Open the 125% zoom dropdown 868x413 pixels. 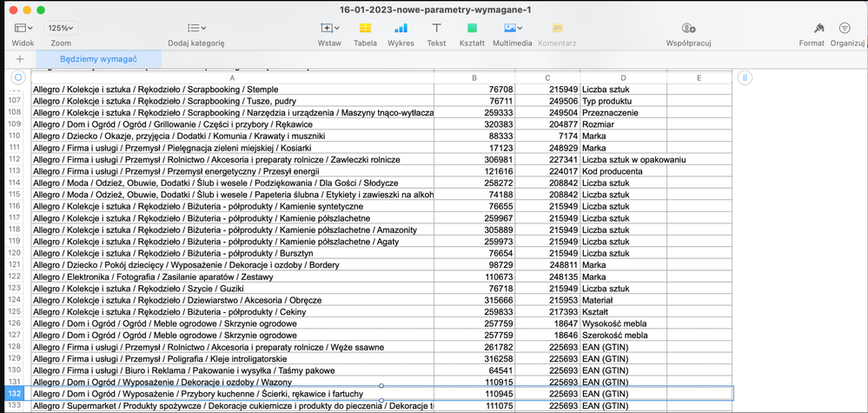coord(61,28)
